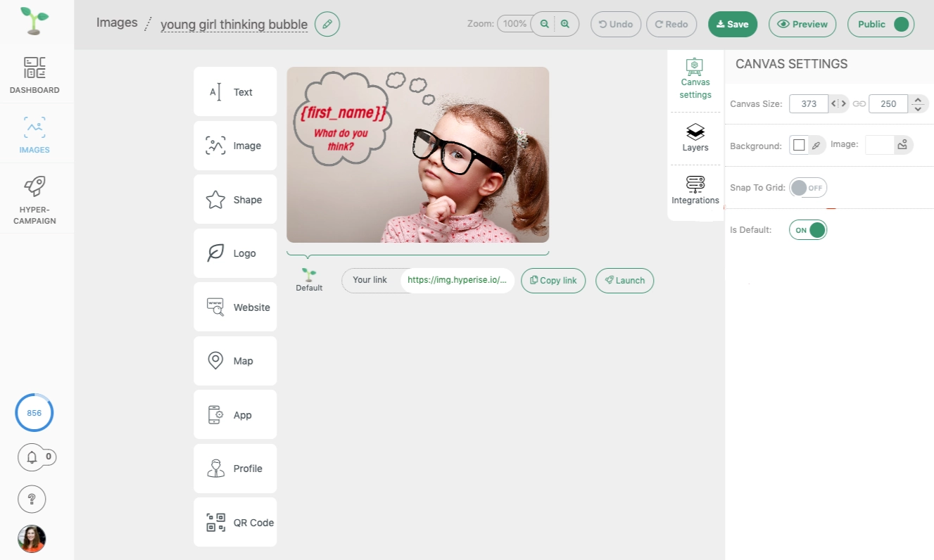934x560 pixels.
Task: Select the Map tool
Action: coord(235,360)
